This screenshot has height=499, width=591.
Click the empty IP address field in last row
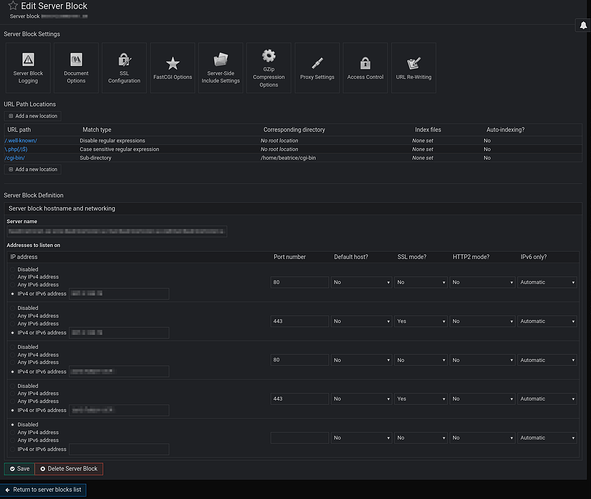tap(119, 449)
